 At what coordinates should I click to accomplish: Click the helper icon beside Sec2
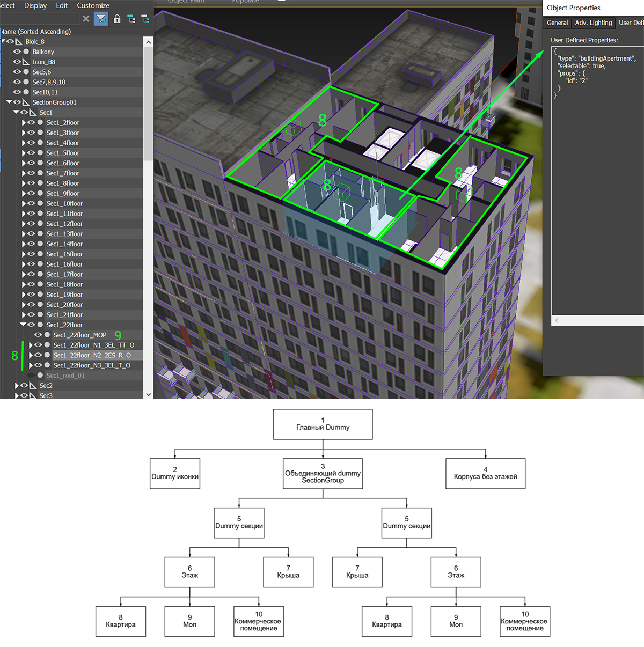point(33,386)
